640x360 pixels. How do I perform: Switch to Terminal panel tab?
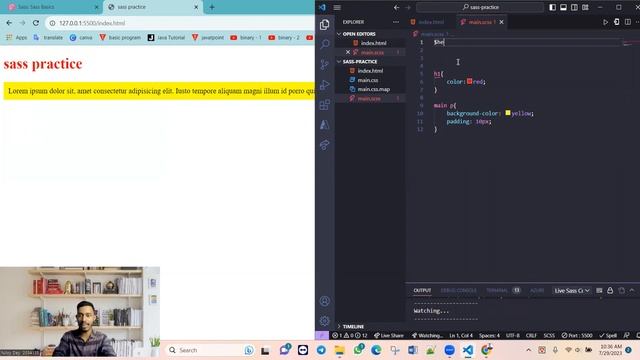click(x=497, y=290)
